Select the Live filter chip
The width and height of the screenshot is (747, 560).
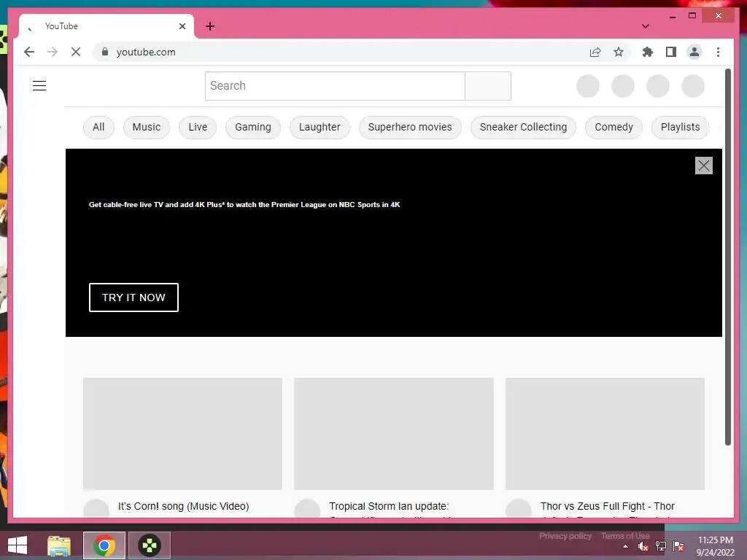click(x=198, y=127)
